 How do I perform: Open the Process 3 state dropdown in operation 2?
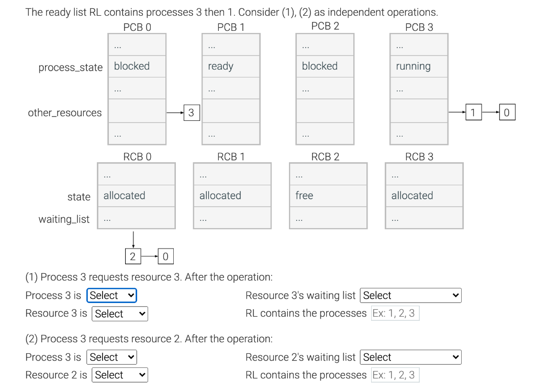111,357
